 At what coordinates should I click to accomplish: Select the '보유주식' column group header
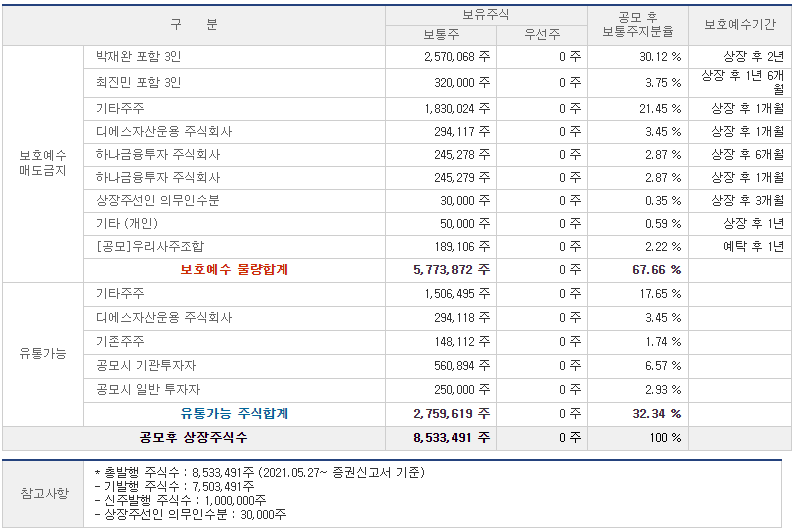click(x=486, y=15)
